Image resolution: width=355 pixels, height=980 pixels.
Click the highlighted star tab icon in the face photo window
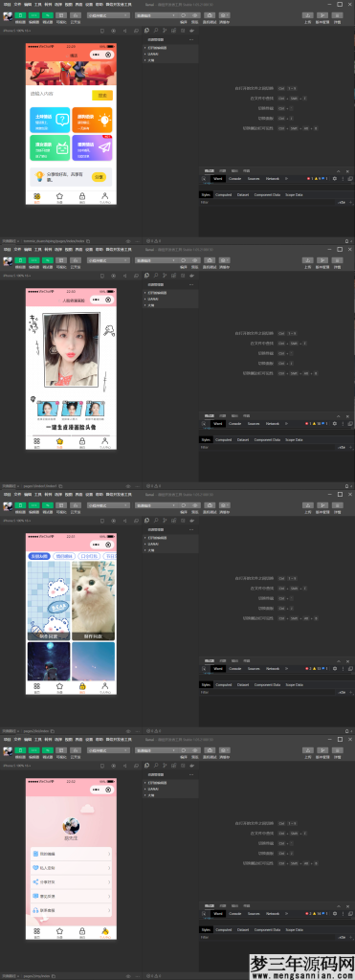click(59, 441)
